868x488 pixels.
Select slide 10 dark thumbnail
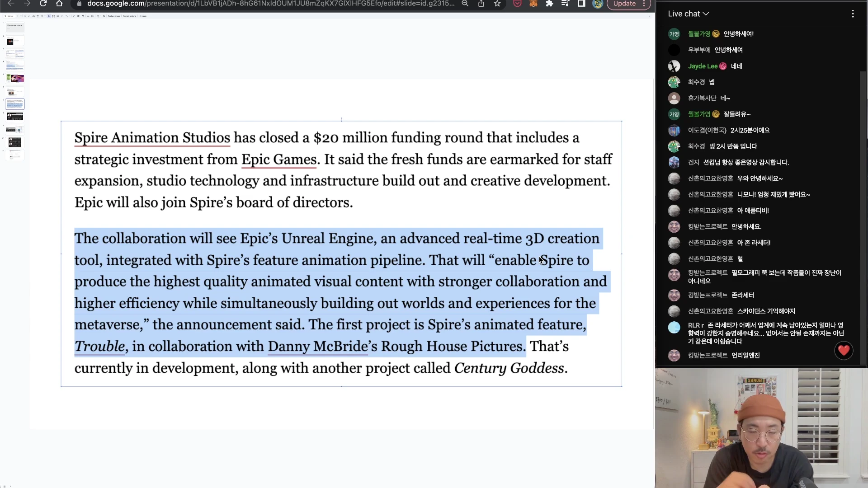[15, 142]
